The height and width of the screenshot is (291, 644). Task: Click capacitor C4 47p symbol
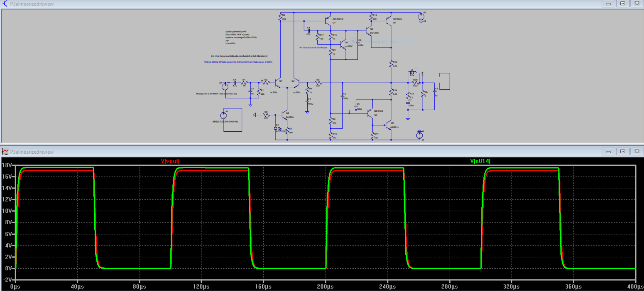pos(309,31)
